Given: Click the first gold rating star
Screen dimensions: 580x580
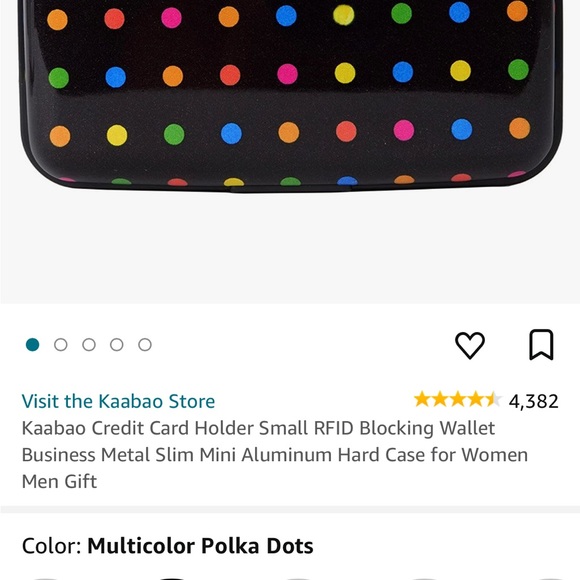Looking at the screenshot, I should coord(422,400).
